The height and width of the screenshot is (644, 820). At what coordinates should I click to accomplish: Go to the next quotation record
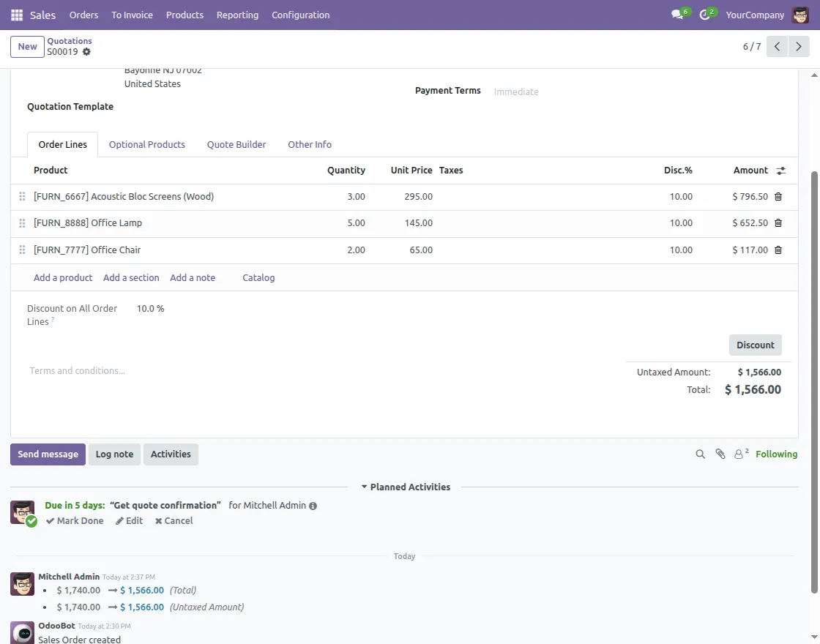[x=798, y=47]
